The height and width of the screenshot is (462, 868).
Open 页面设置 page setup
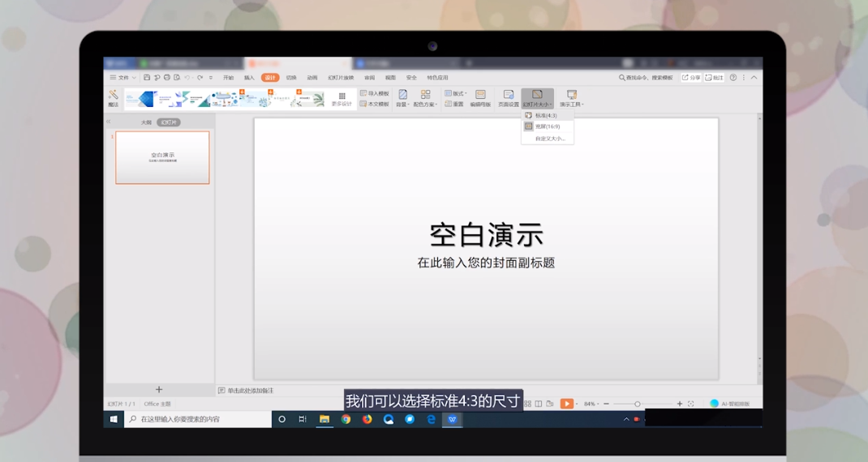point(508,99)
